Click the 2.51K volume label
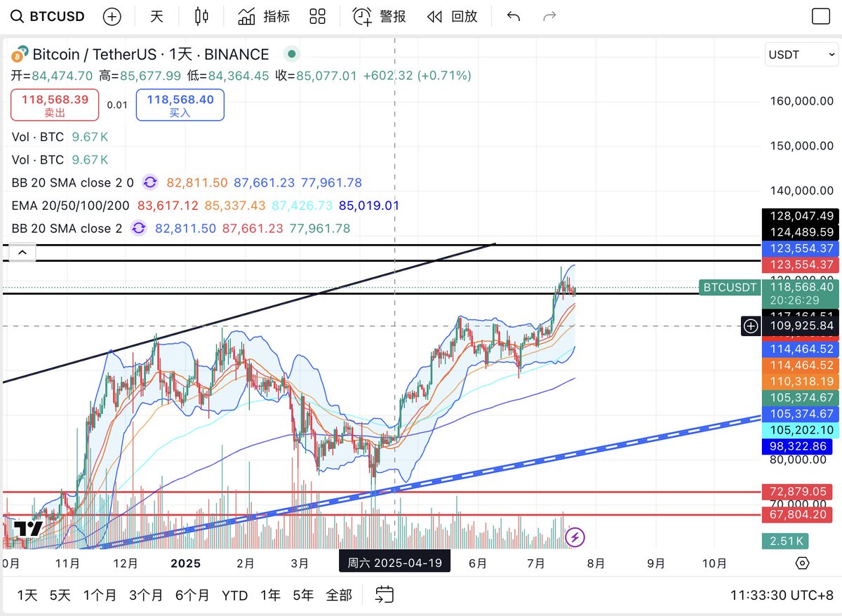 (785, 541)
